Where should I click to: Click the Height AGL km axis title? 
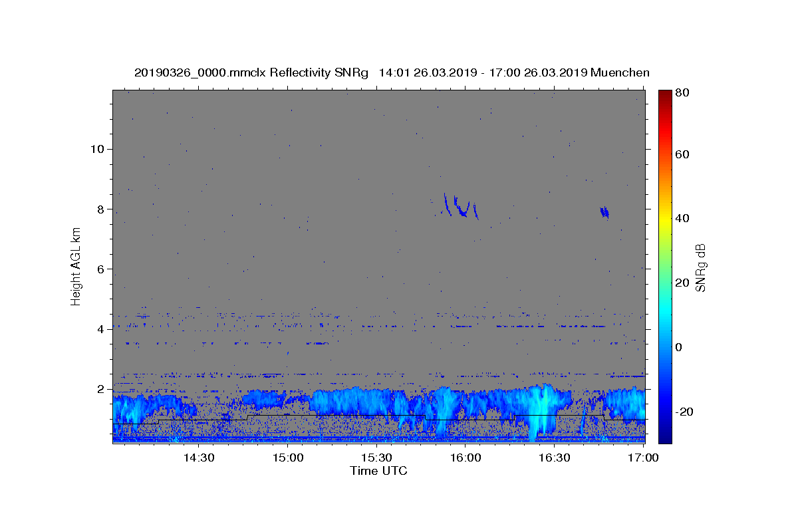[76, 267]
